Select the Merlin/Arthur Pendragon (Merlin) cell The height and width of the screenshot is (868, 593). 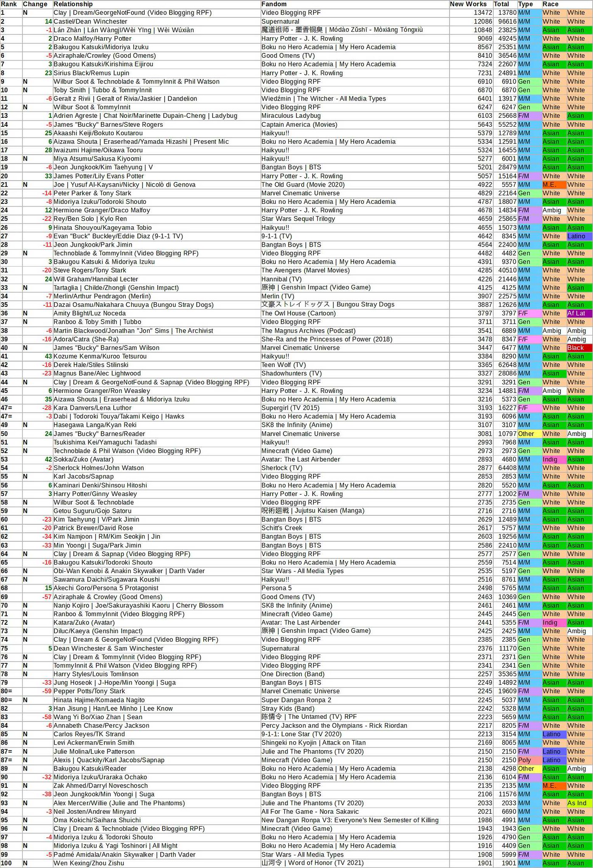click(157, 296)
